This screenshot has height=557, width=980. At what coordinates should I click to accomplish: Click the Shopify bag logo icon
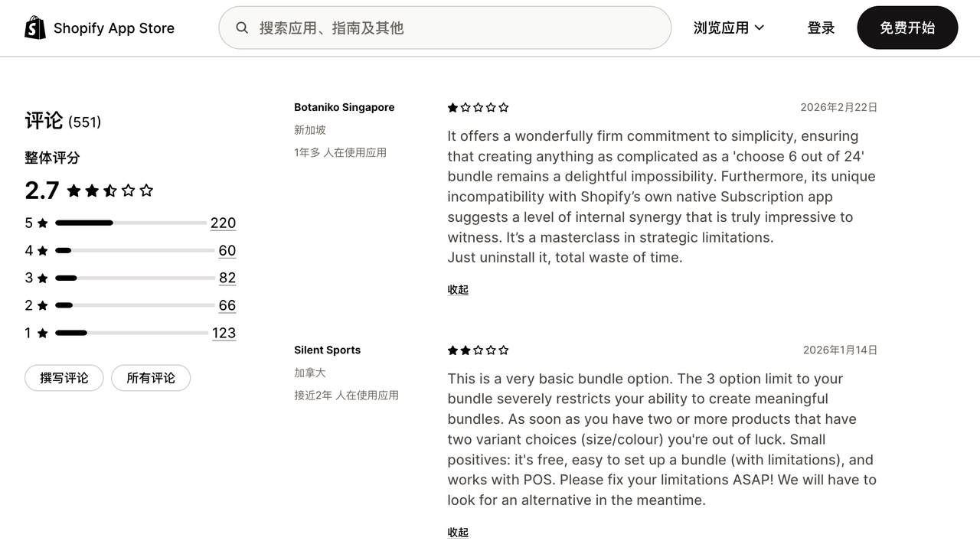pyautogui.click(x=35, y=28)
